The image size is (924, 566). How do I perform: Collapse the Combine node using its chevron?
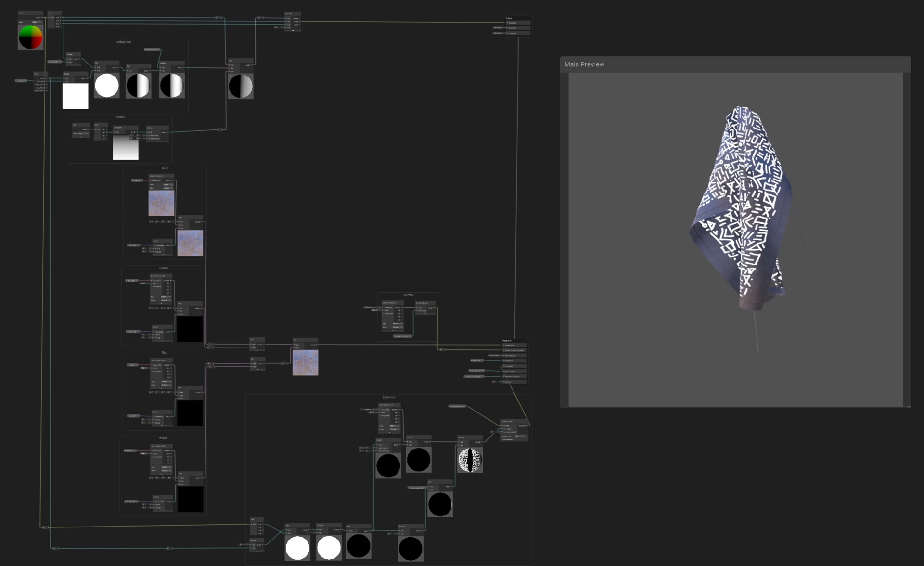pos(293,30)
